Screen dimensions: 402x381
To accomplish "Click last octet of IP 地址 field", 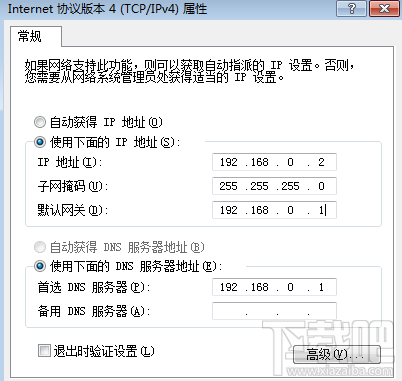I will point(321,162).
